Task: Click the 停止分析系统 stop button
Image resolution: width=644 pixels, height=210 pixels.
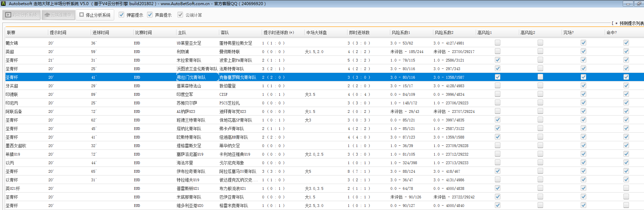Action: coord(95,15)
